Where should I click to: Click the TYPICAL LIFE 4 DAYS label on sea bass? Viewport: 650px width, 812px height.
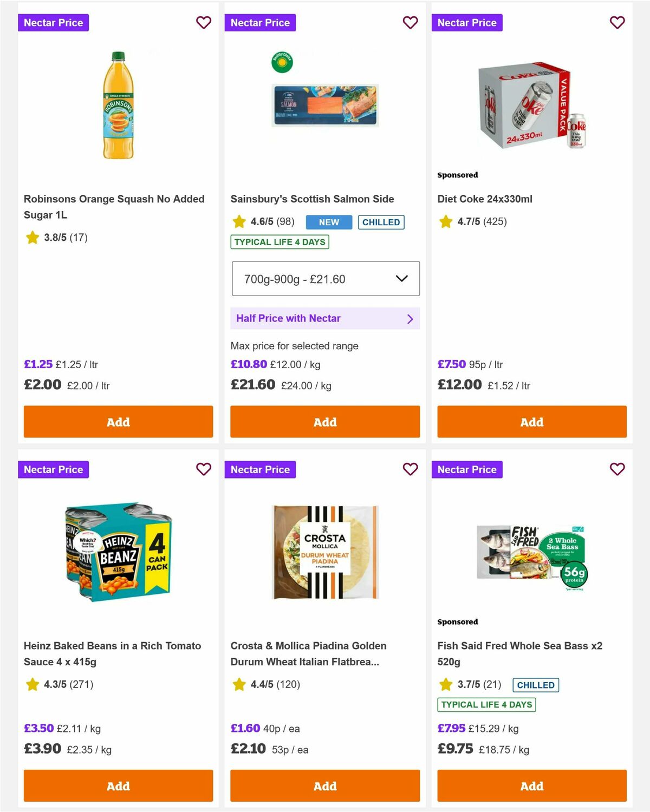(486, 705)
